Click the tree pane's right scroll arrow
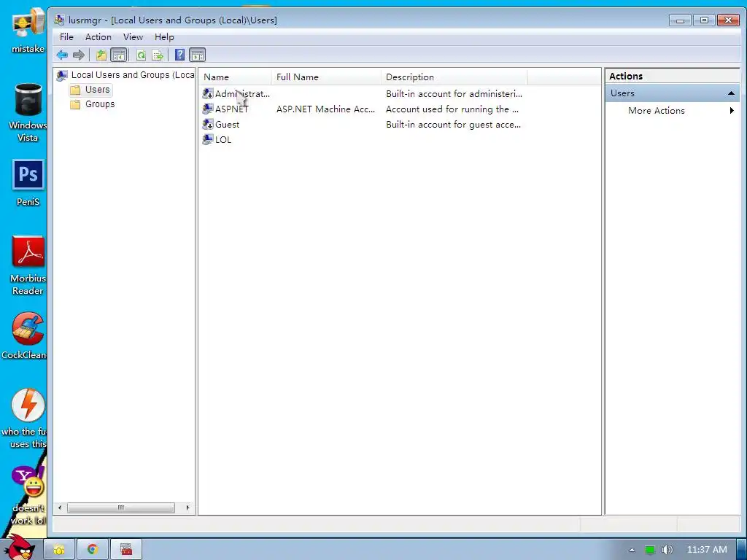The width and height of the screenshot is (747, 560). (187, 507)
